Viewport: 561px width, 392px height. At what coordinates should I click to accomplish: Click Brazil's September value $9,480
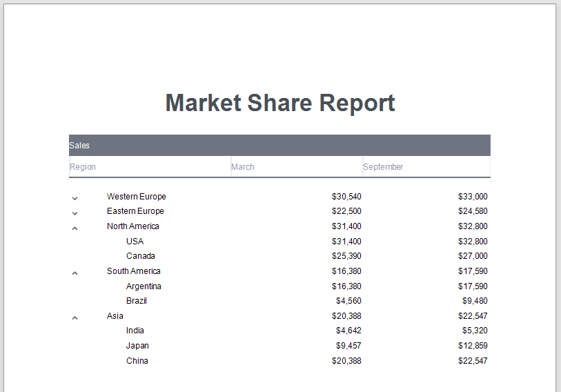pos(475,301)
